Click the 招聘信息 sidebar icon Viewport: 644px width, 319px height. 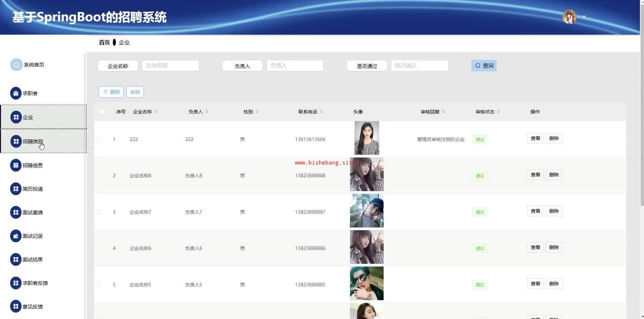pos(16,165)
